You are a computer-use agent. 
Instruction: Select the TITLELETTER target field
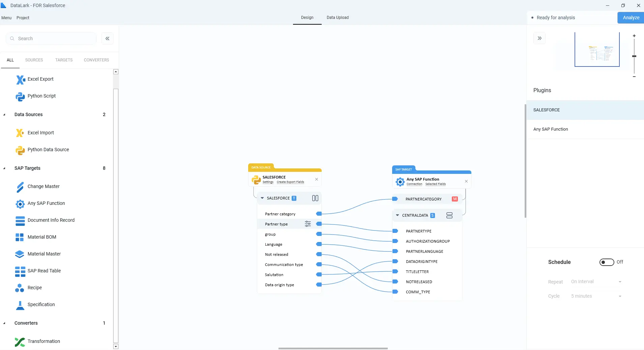point(427,272)
